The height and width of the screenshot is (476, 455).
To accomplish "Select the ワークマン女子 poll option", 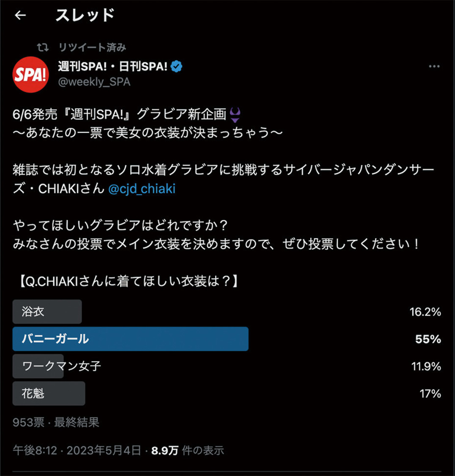I will pos(38,366).
